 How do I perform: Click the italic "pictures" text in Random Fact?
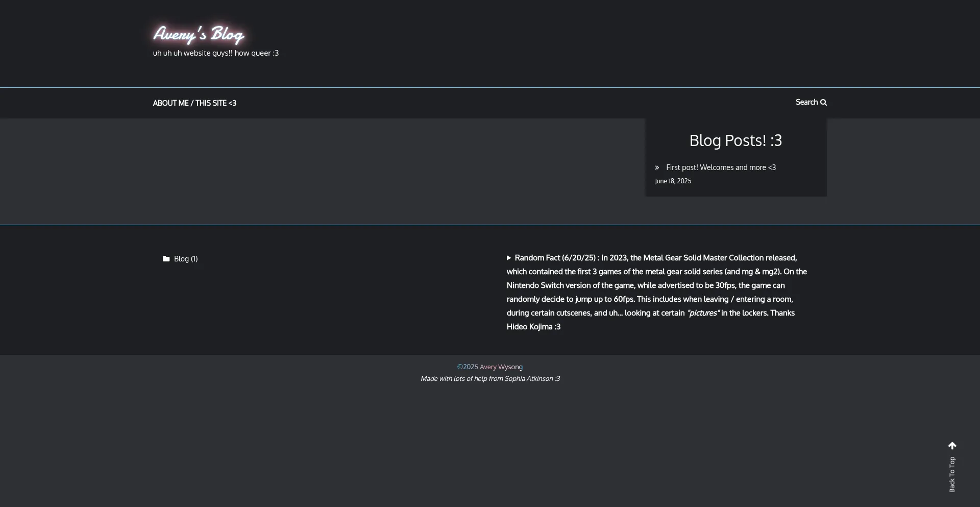[703, 313]
